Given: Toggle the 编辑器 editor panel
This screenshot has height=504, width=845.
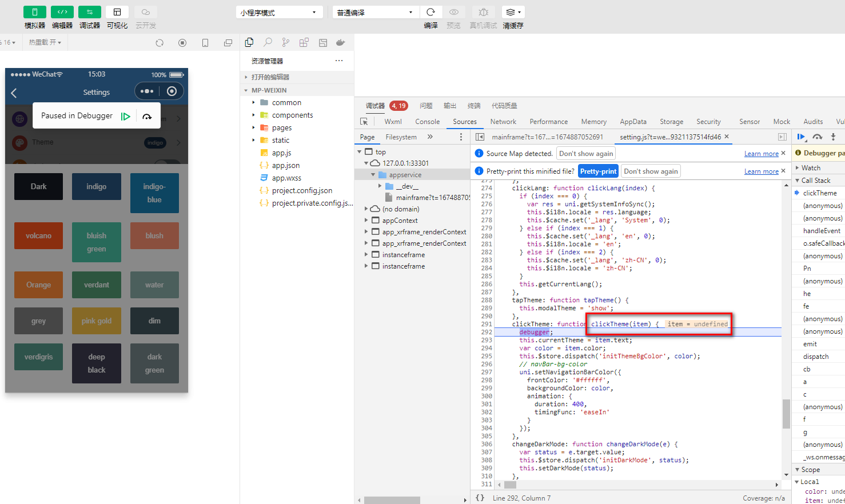Looking at the screenshot, I should pyautogui.click(x=62, y=12).
